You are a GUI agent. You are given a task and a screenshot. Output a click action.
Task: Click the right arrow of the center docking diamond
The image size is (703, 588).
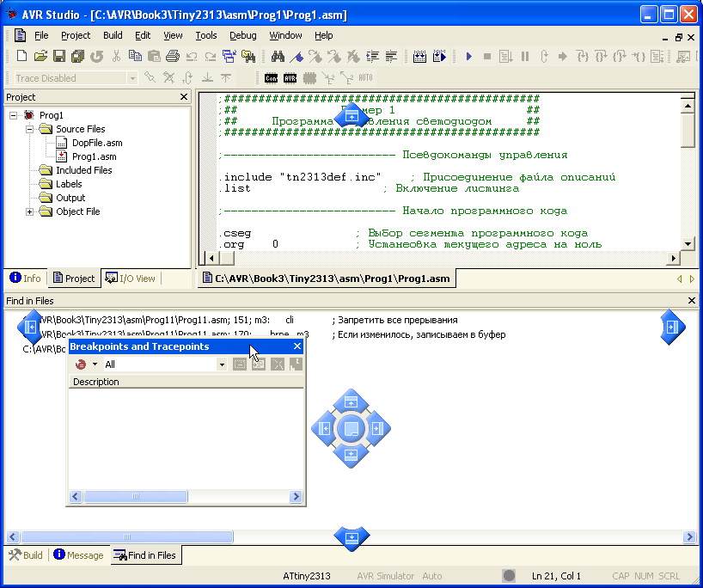(x=377, y=429)
